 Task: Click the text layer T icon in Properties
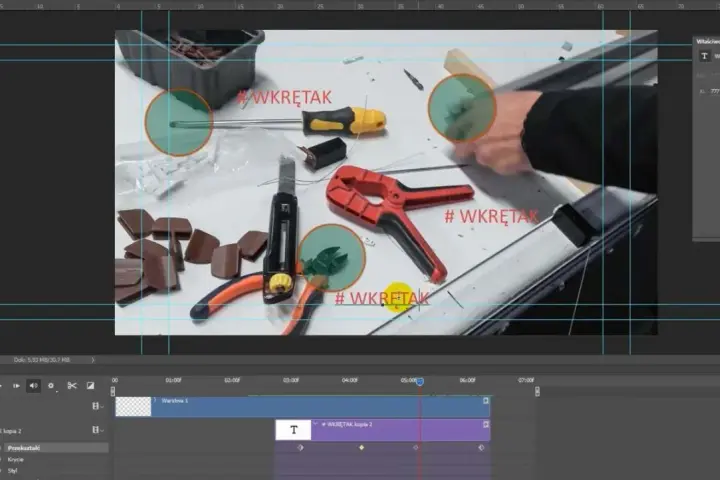click(x=704, y=56)
